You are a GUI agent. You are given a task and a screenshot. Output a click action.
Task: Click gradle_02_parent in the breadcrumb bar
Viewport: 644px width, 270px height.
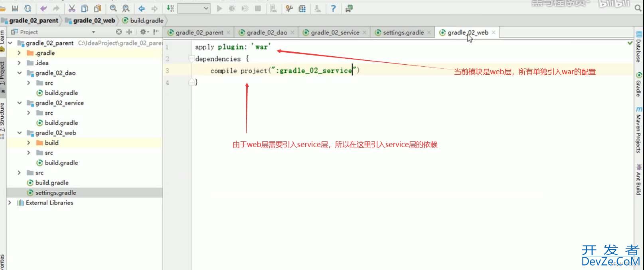tap(34, 20)
